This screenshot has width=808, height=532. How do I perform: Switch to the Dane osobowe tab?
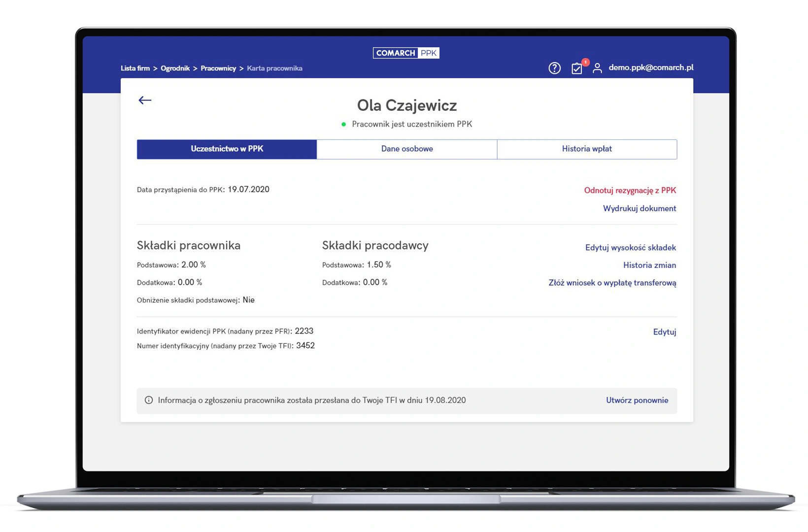pyautogui.click(x=407, y=149)
